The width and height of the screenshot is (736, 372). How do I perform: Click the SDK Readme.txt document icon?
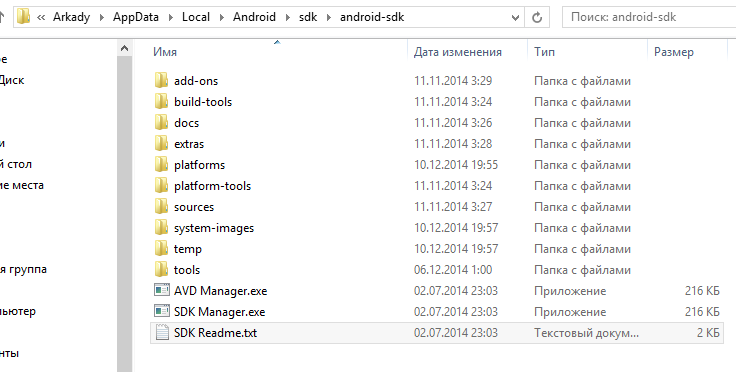(x=161, y=333)
